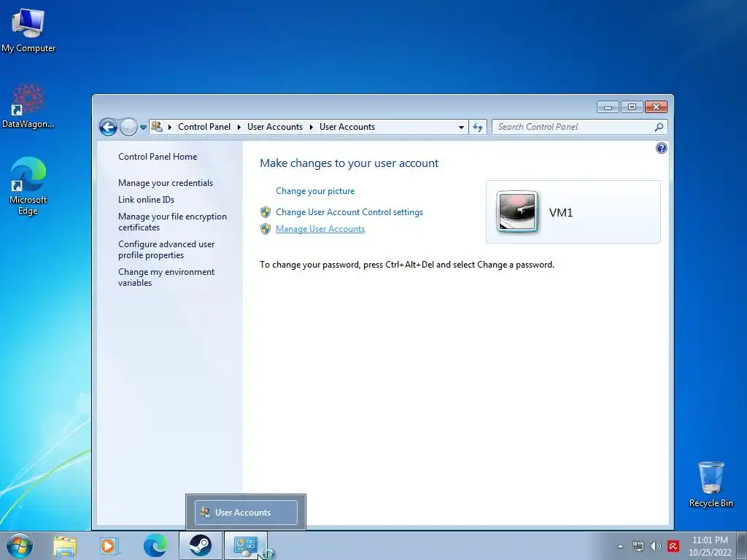Screen dimensions: 747x560
Task: Refresh the Control Panel page
Action: click(478, 127)
